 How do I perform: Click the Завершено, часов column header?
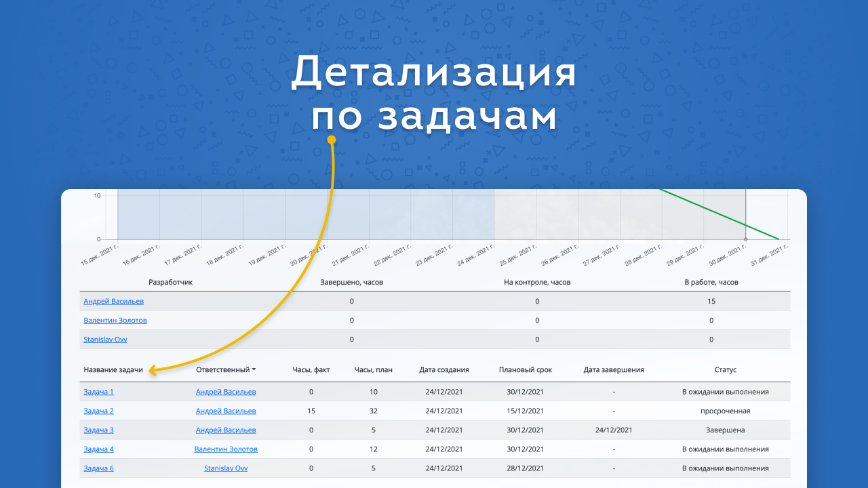click(x=351, y=282)
